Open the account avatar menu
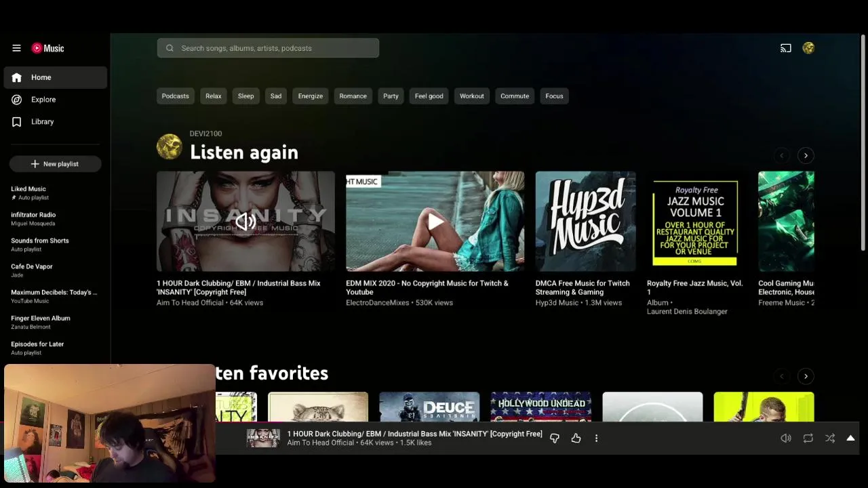The width and height of the screenshot is (868, 488). coord(808,48)
